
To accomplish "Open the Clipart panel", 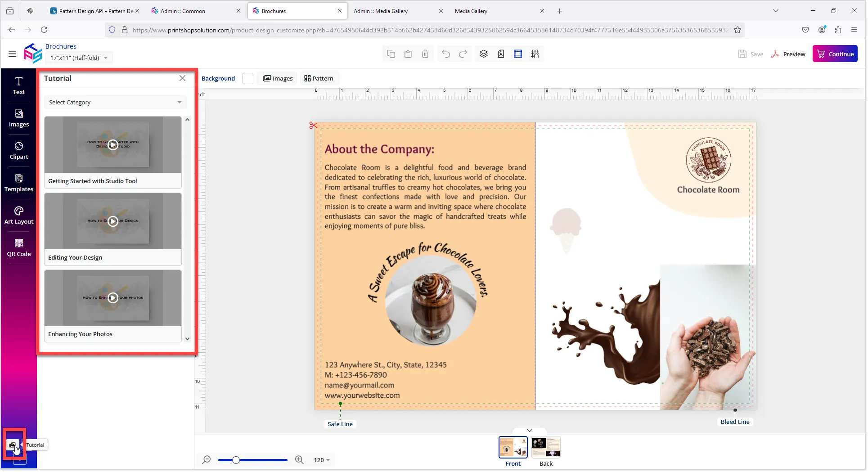I will pos(18,150).
